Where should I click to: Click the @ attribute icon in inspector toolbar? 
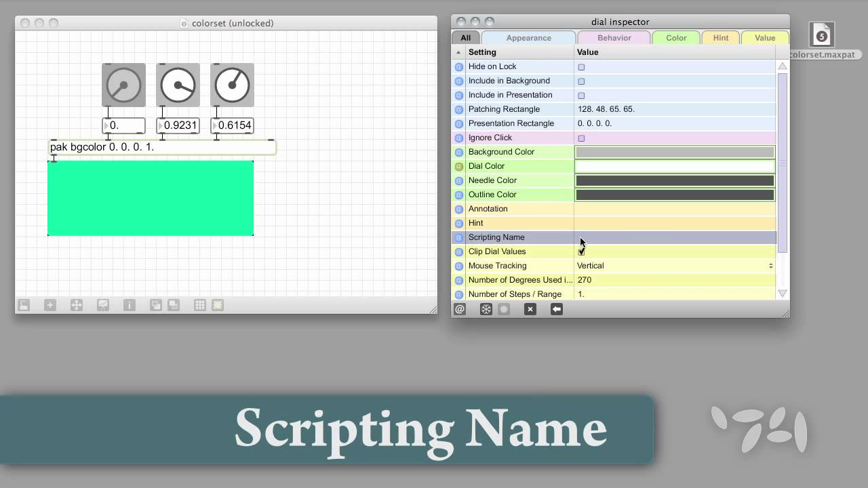click(460, 309)
